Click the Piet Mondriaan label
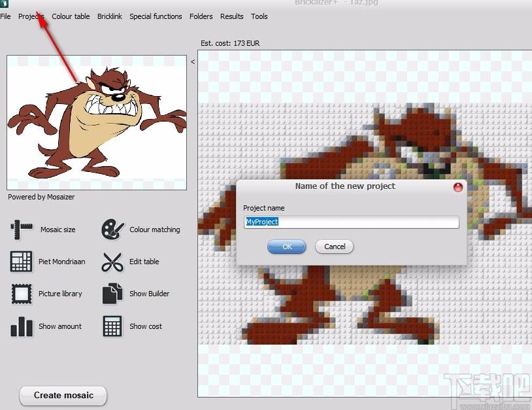Image resolution: width=532 pixels, height=410 pixels. [61, 262]
